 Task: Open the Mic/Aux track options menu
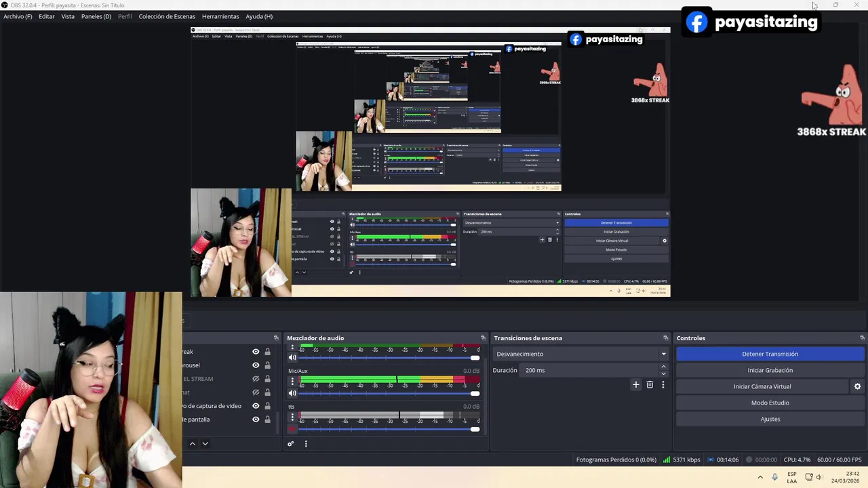click(292, 382)
